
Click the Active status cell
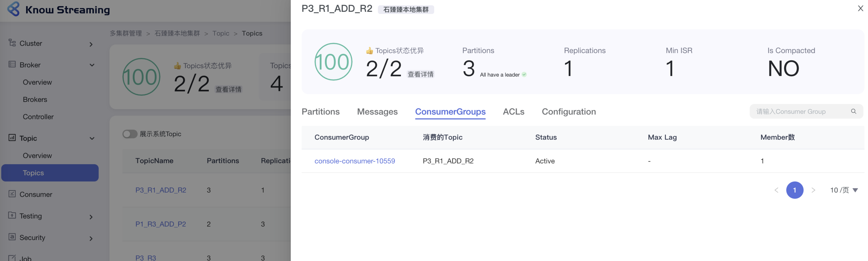[545, 161]
